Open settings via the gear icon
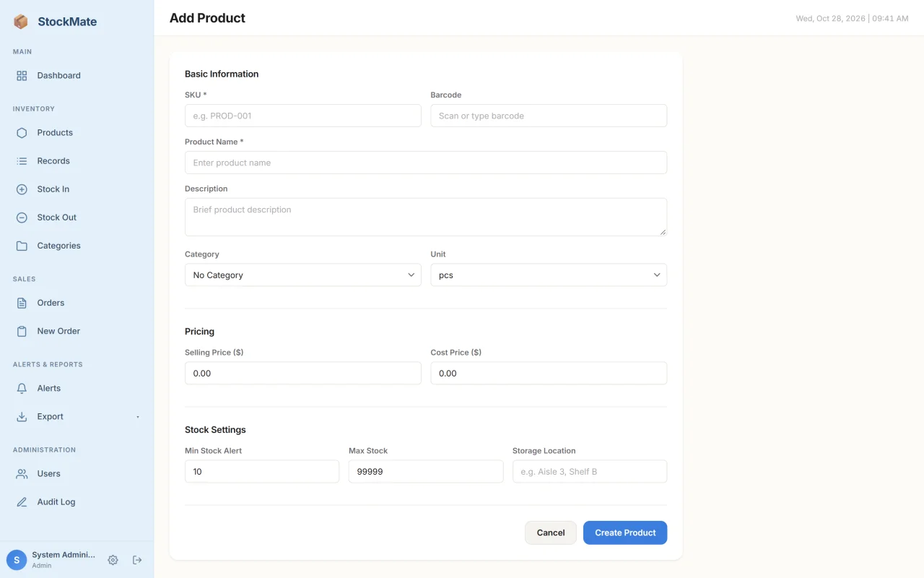 (113, 560)
